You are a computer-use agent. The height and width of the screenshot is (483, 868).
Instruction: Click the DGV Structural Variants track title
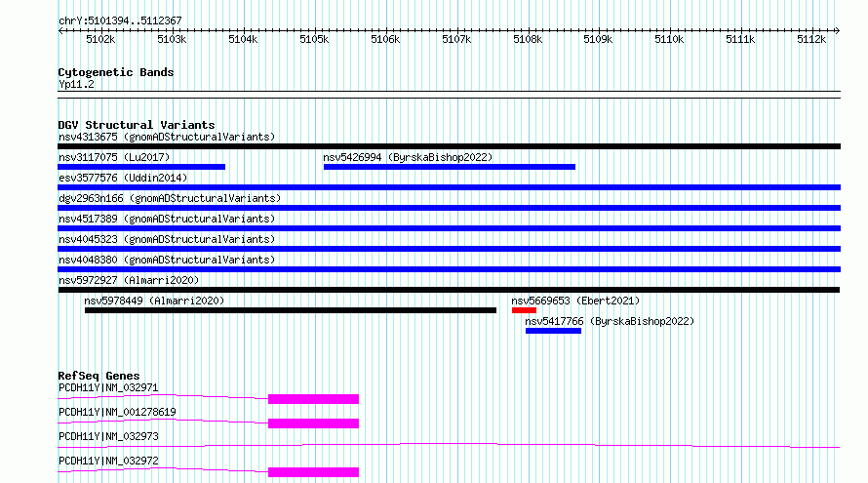tap(137, 125)
